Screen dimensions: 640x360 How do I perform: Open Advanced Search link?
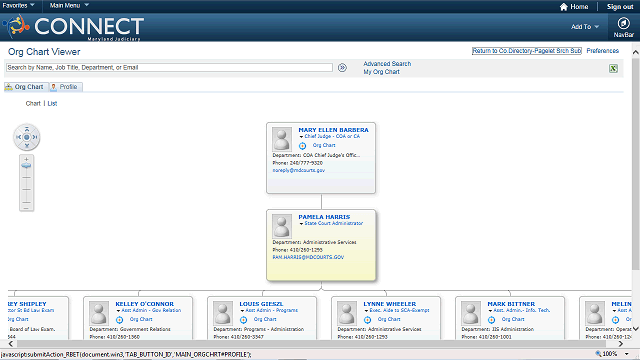(x=387, y=64)
